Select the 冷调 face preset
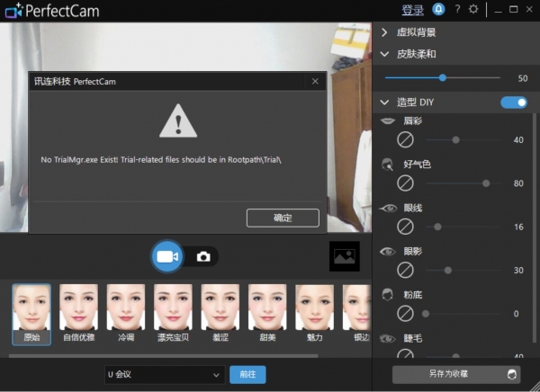The image size is (540, 392). pos(126,314)
